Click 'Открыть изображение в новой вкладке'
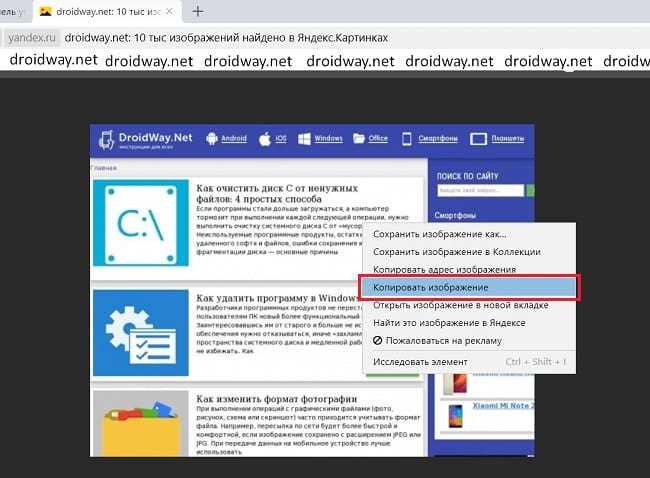 pos(458,305)
